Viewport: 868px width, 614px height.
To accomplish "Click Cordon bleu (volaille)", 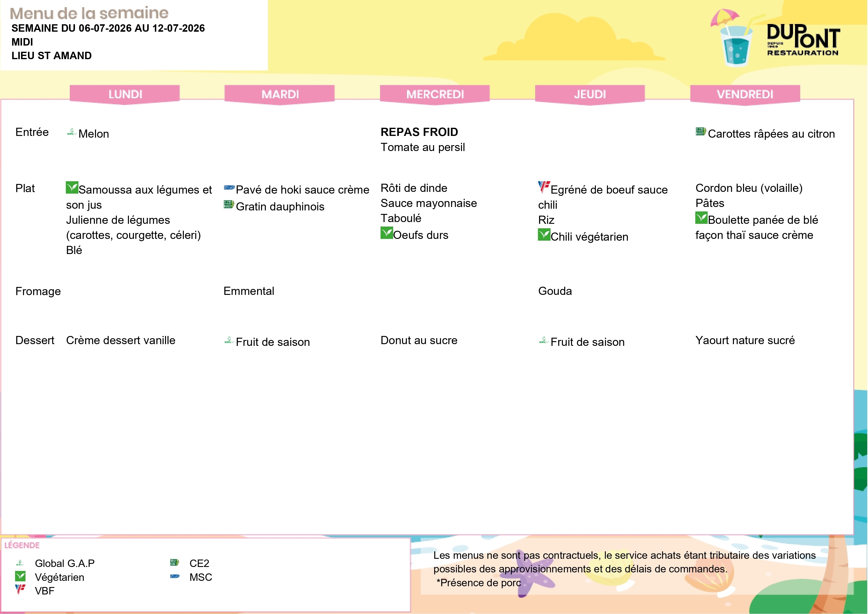I will click(x=749, y=188).
